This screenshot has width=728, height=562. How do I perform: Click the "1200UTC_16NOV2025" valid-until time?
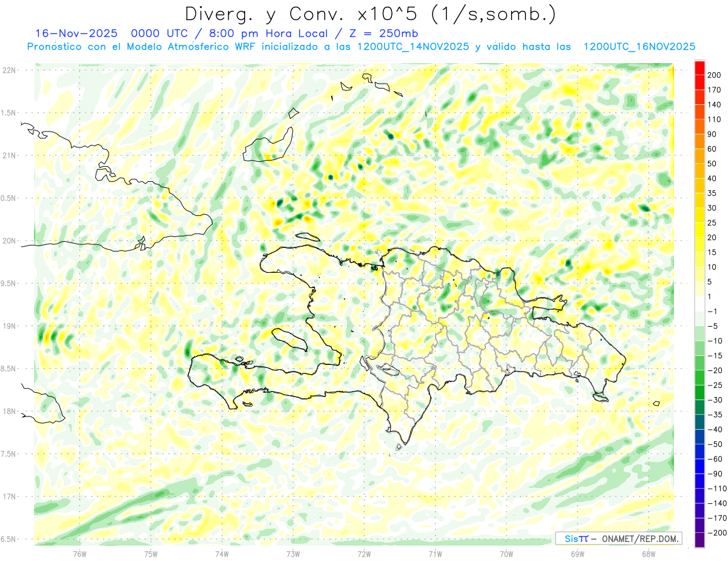[x=639, y=47]
